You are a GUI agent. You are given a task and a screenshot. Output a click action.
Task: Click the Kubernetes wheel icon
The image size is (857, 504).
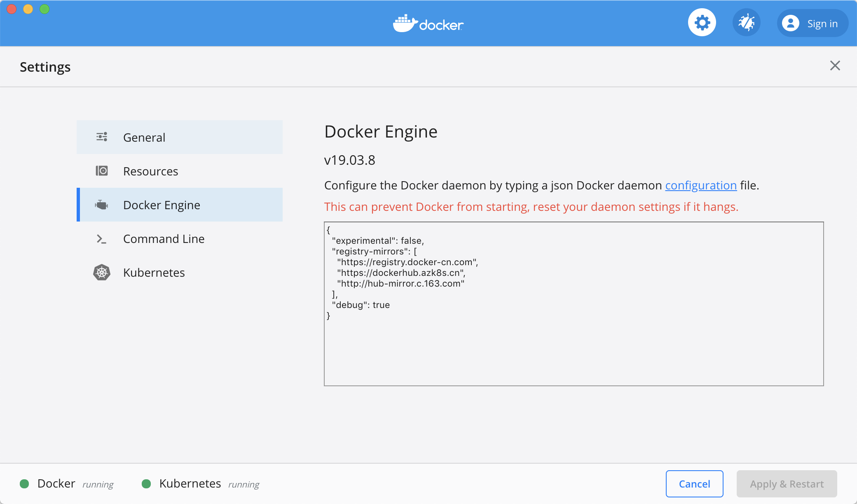click(102, 273)
